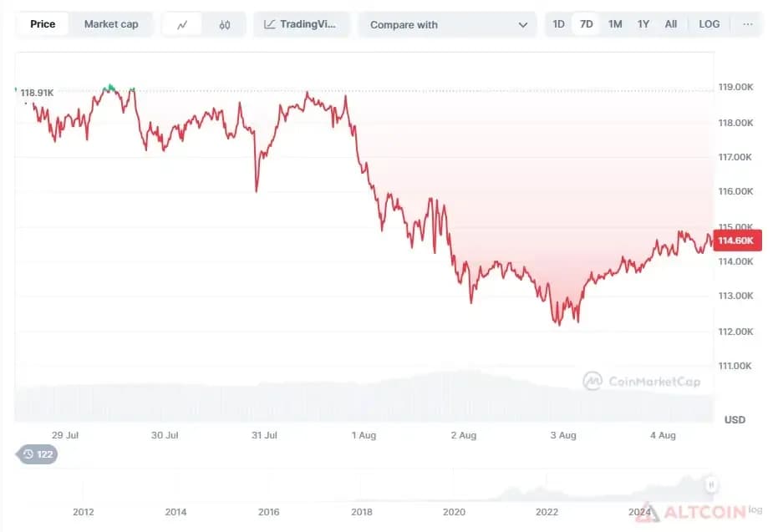
Task: Expand the Compare with dropdown
Action: click(447, 24)
